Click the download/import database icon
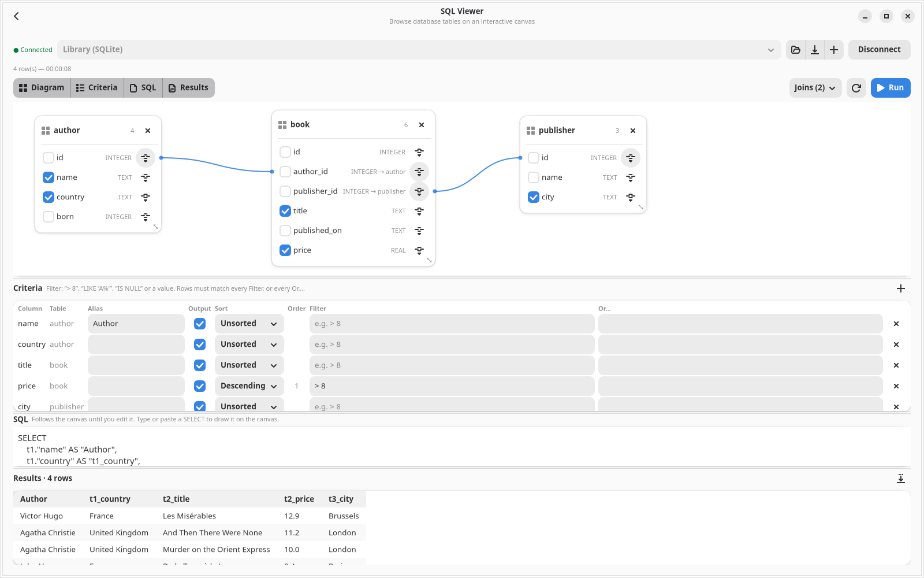The width and height of the screenshot is (924, 578). tap(815, 50)
